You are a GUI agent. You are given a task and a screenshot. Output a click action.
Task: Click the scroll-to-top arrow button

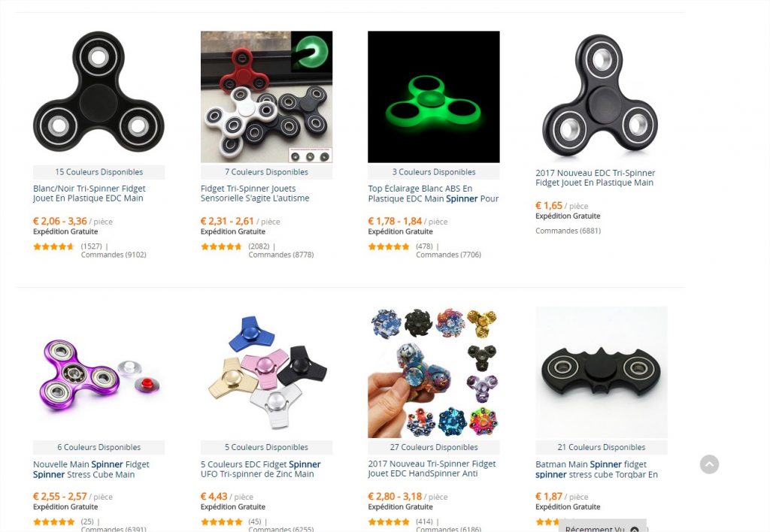tap(709, 464)
